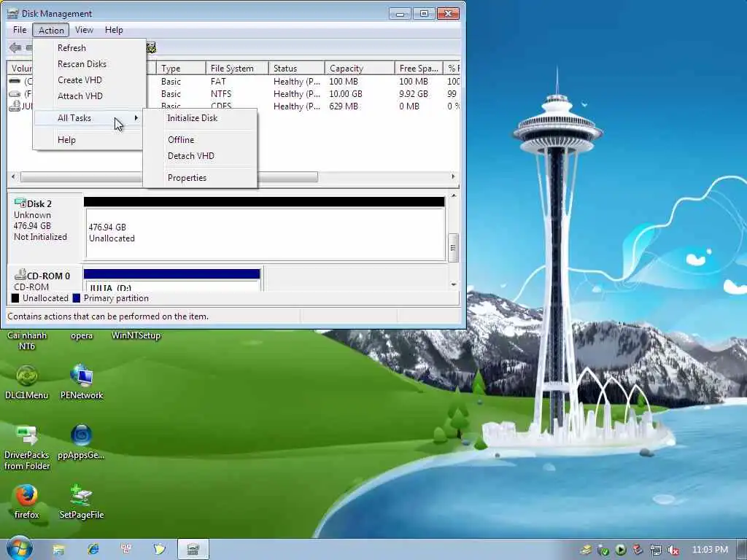Click the horizontal scrollbar right arrow

coord(453,176)
